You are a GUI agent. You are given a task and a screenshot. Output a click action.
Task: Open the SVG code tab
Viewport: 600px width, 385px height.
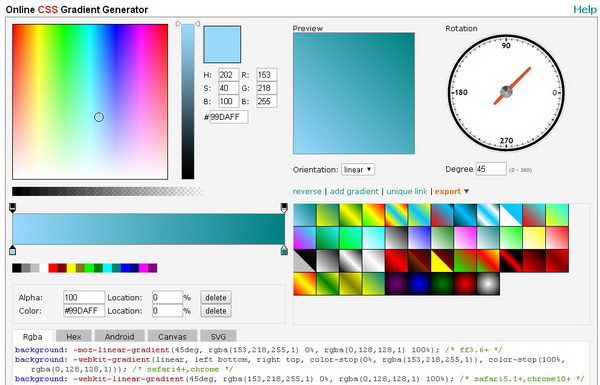coord(218,336)
